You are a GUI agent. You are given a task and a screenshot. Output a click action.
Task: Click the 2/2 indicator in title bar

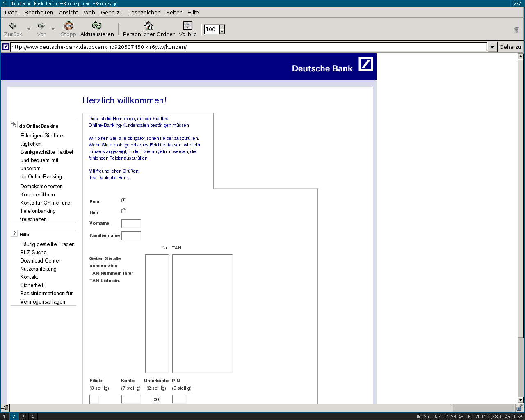518,3
